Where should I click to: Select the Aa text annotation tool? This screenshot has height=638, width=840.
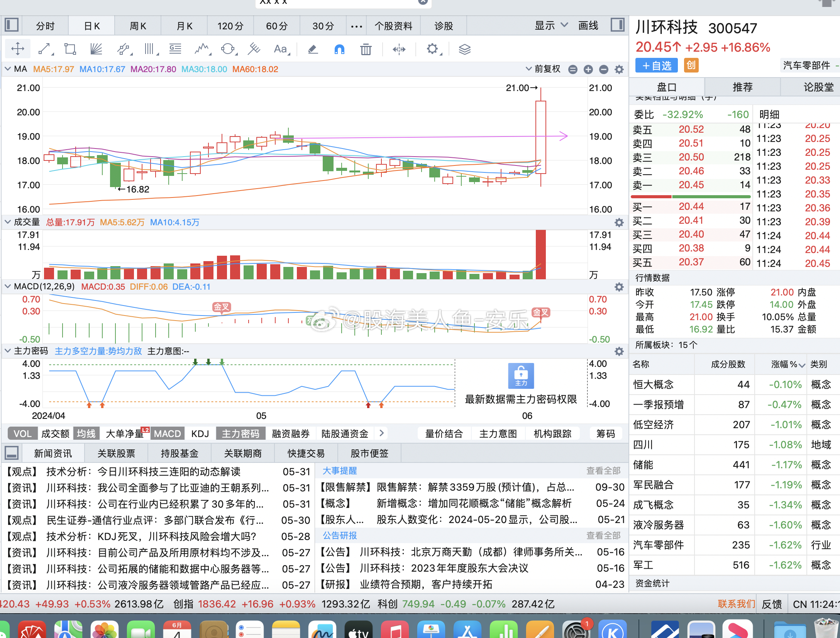click(x=281, y=49)
